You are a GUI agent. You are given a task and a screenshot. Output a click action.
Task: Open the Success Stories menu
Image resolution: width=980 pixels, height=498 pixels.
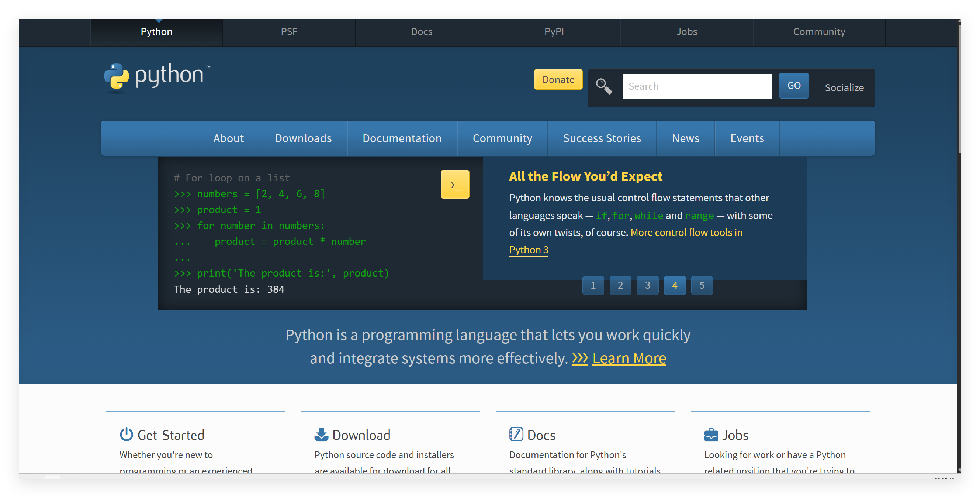click(x=602, y=138)
